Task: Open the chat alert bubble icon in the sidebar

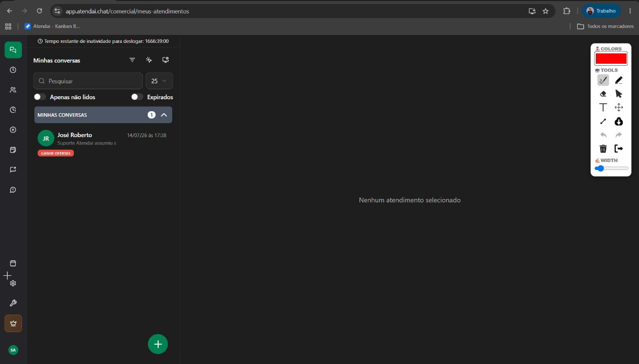Action: (x=13, y=189)
